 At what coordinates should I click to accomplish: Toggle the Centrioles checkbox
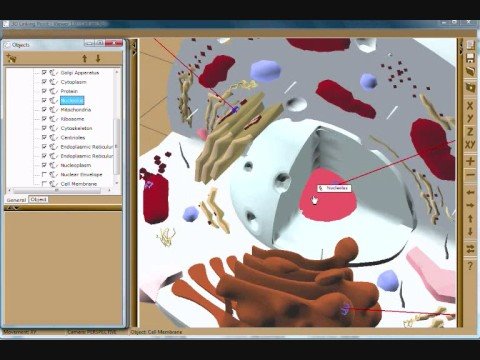[44, 137]
